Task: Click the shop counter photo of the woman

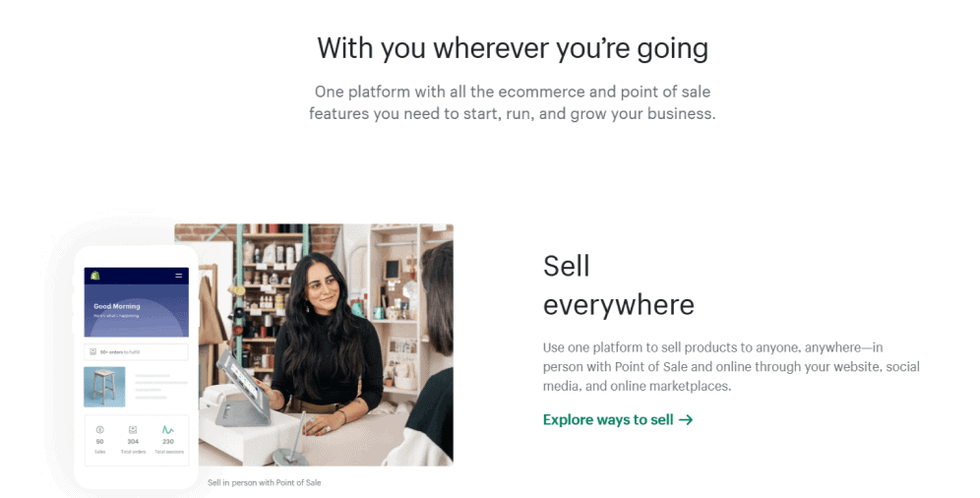Action: coord(314,344)
